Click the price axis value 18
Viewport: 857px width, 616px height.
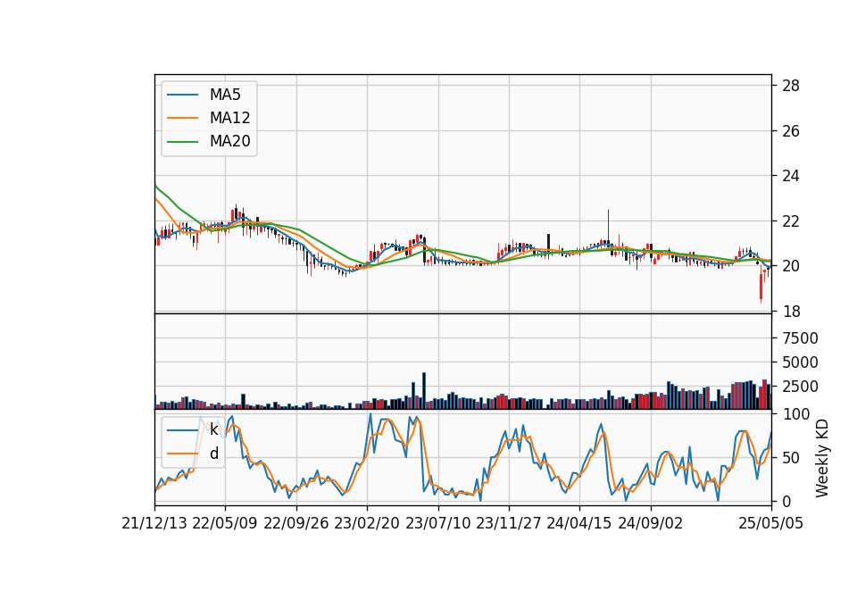coord(791,312)
